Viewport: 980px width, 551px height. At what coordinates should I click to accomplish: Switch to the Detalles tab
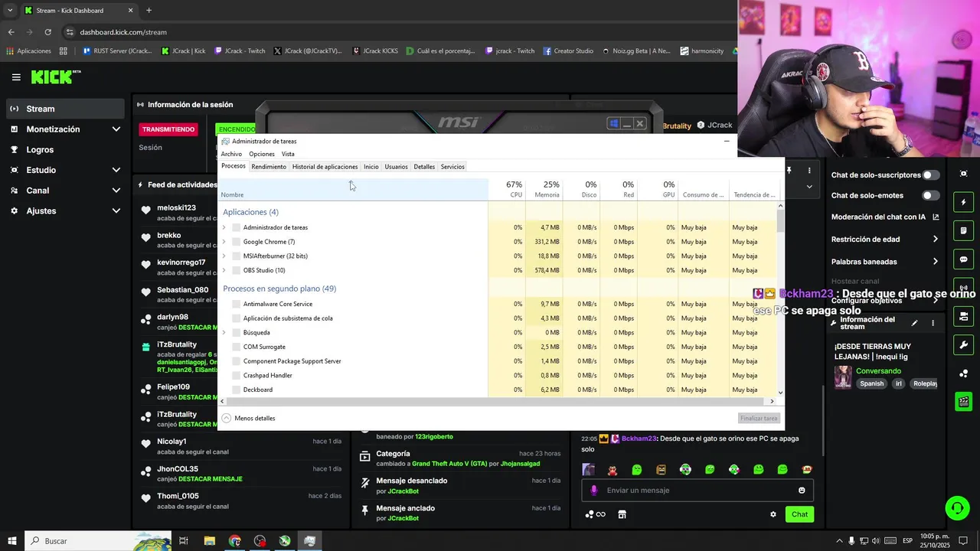(x=424, y=167)
